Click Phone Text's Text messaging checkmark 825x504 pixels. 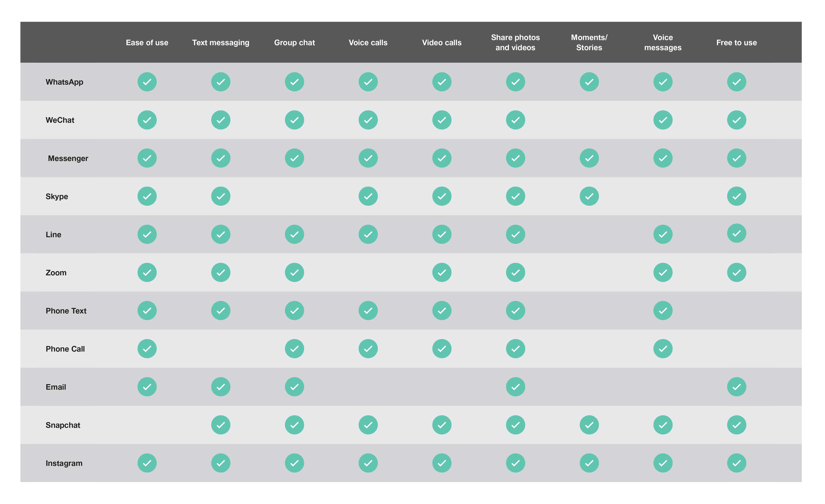(x=221, y=311)
